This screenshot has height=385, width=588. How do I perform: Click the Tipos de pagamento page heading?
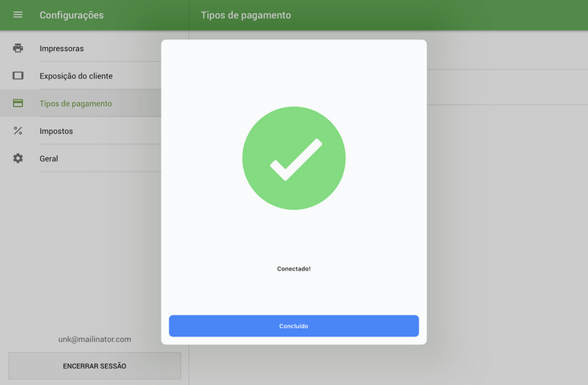[245, 15]
